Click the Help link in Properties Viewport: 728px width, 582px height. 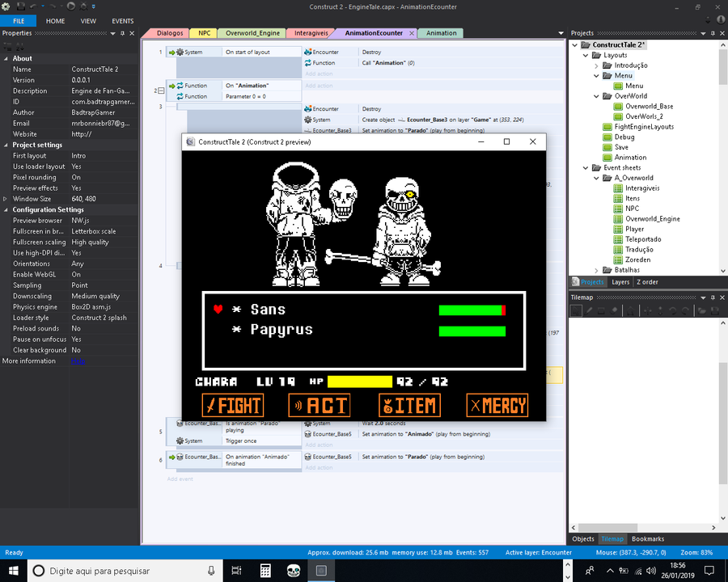click(78, 361)
